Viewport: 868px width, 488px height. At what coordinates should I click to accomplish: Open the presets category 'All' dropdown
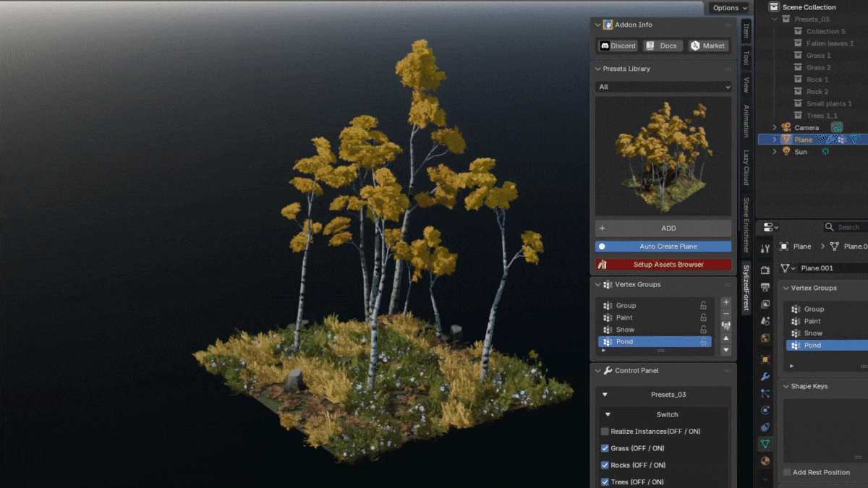[663, 87]
